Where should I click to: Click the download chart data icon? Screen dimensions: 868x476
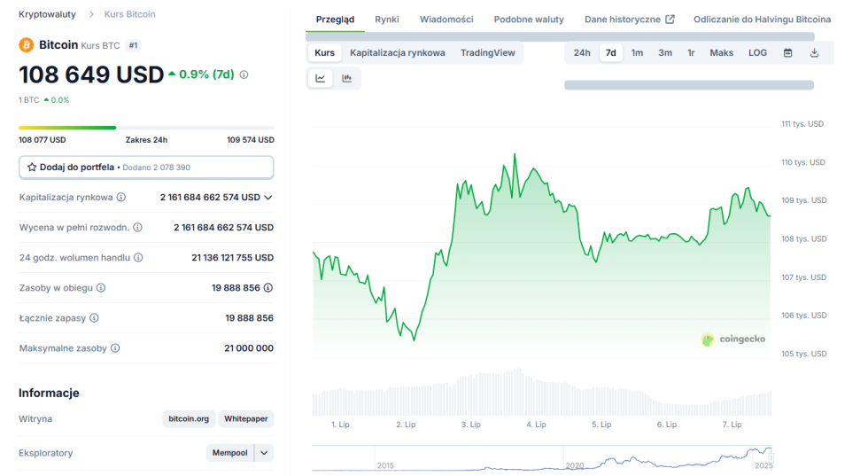pyautogui.click(x=814, y=53)
